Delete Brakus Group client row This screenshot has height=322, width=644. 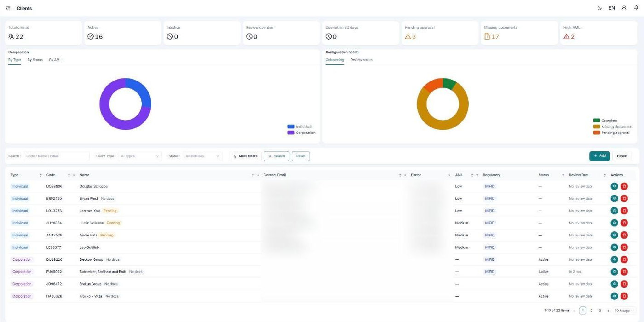[x=624, y=284]
